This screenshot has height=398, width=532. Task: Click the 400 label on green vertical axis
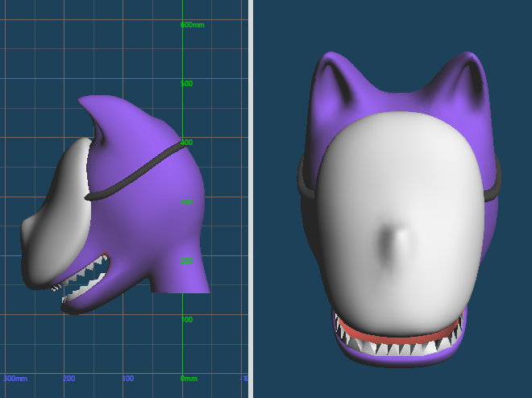pyautogui.click(x=187, y=143)
